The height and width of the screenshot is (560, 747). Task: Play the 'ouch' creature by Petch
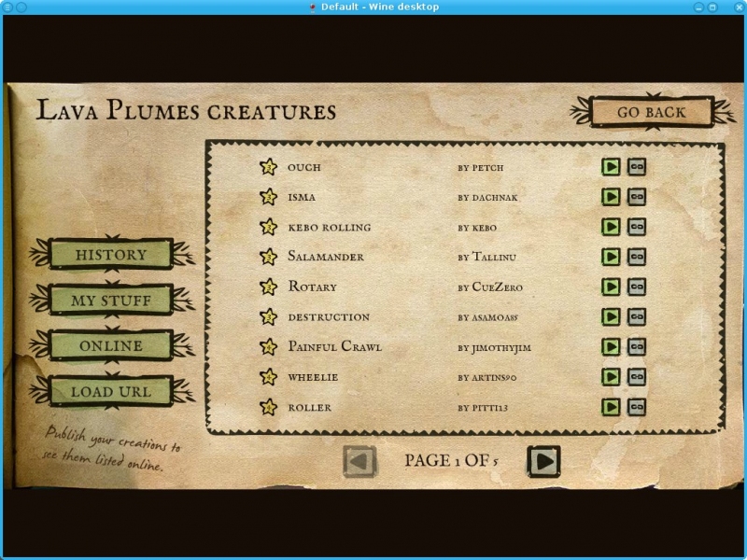(611, 167)
